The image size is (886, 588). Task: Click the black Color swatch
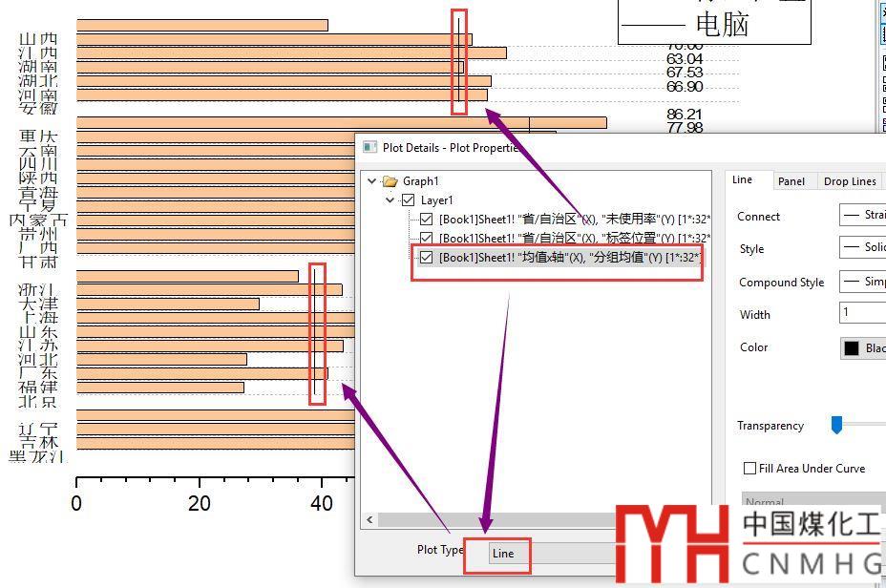(x=852, y=348)
